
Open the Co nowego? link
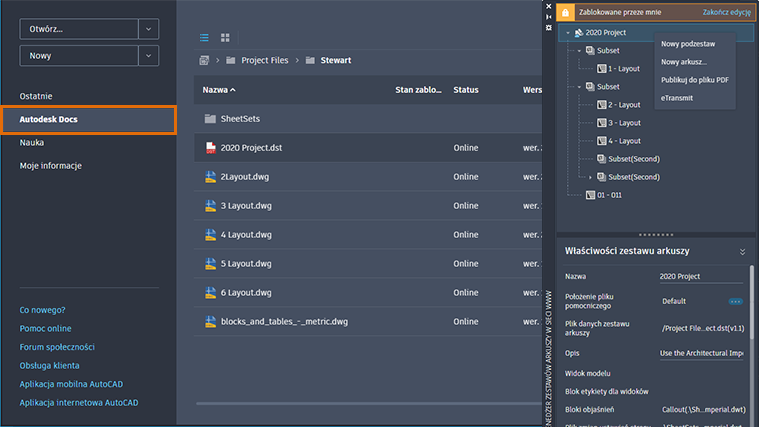point(42,310)
